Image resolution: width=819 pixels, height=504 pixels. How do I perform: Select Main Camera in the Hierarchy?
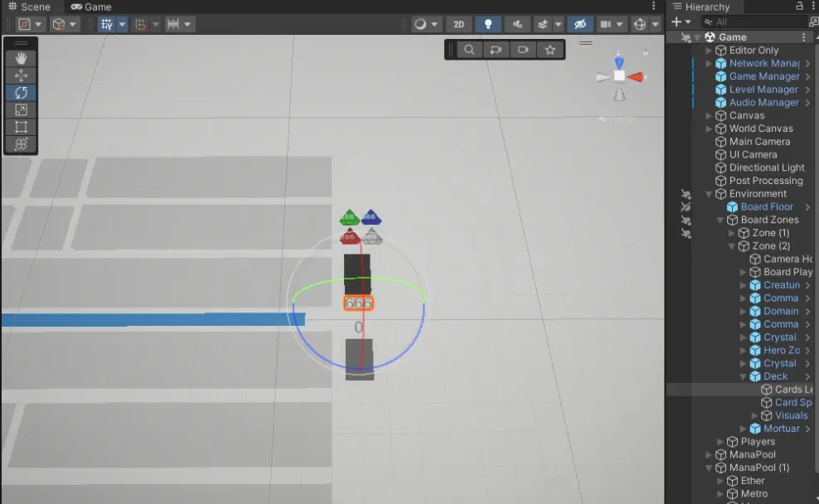coord(758,142)
